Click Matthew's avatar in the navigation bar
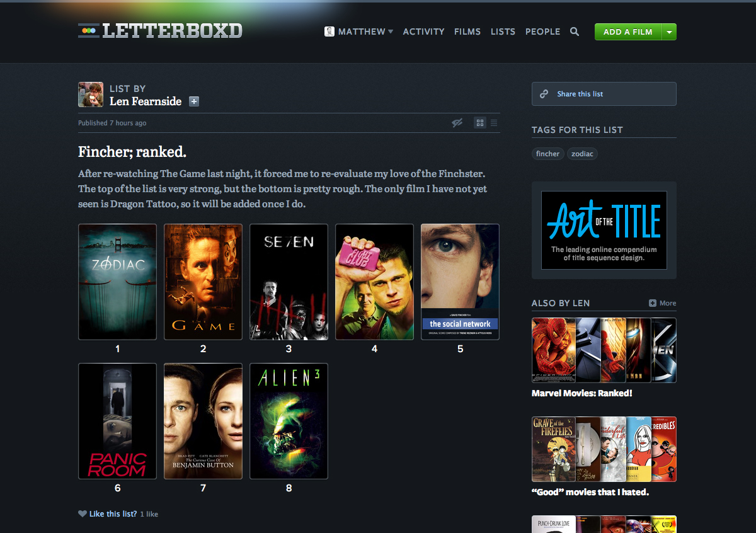756x533 pixels. click(x=329, y=31)
